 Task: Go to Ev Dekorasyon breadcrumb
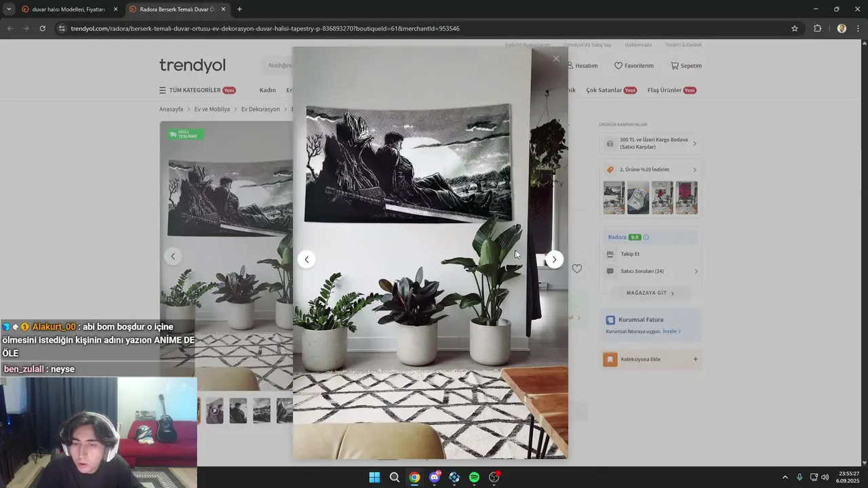[x=260, y=109]
